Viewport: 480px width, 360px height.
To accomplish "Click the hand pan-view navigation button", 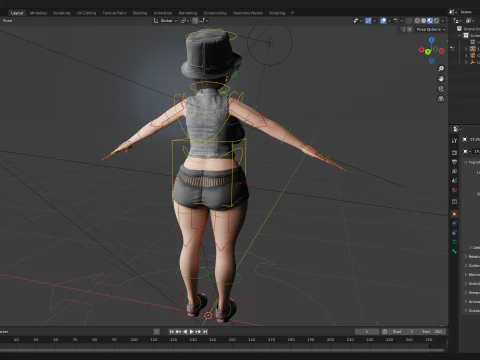I will 441,79.
